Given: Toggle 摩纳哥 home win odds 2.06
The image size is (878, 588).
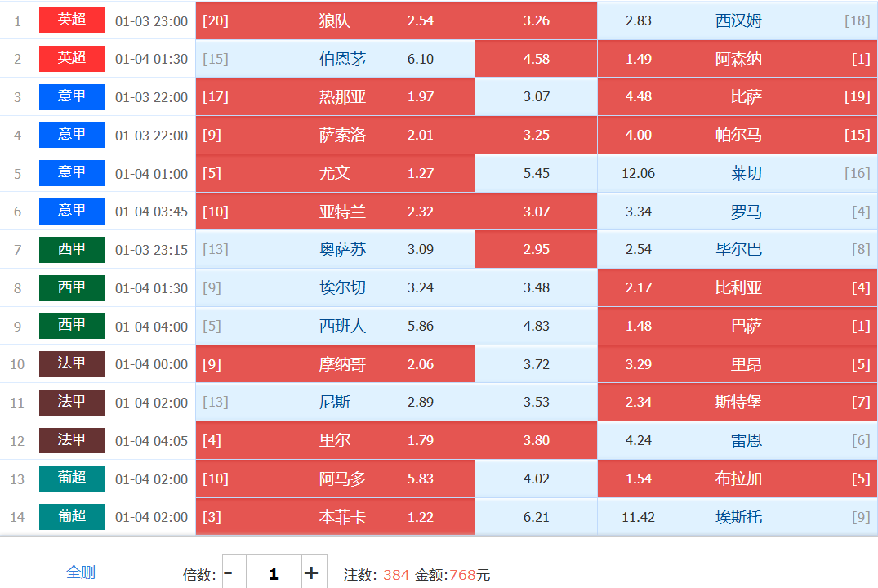Looking at the screenshot, I should [335, 364].
